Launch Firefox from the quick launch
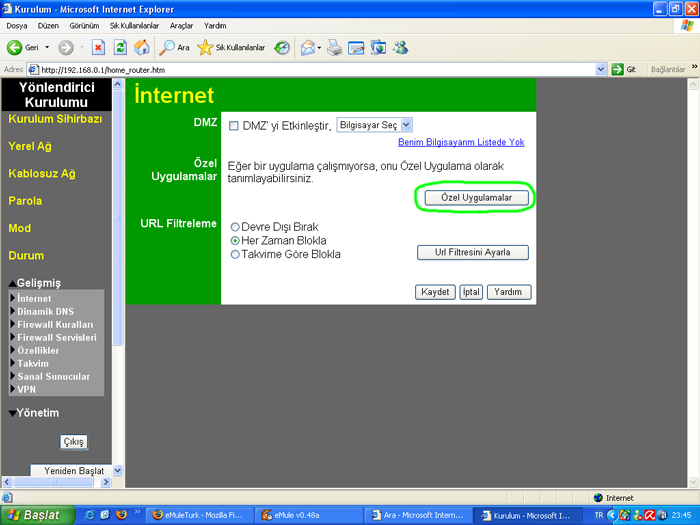The image size is (700, 525). 121,515
